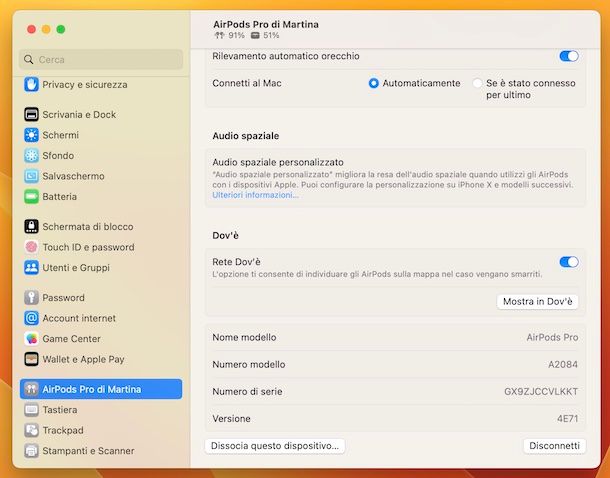Click the case battery icon showing 51%

click(255, 35)
